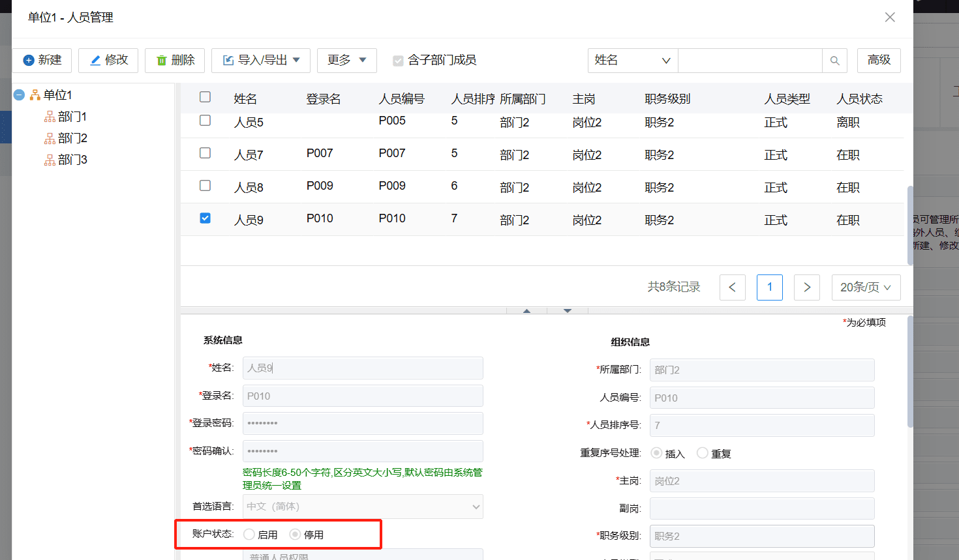Click the 主岗 field
The width and height of the screenshot is (959, 560).
click(762, 481)
